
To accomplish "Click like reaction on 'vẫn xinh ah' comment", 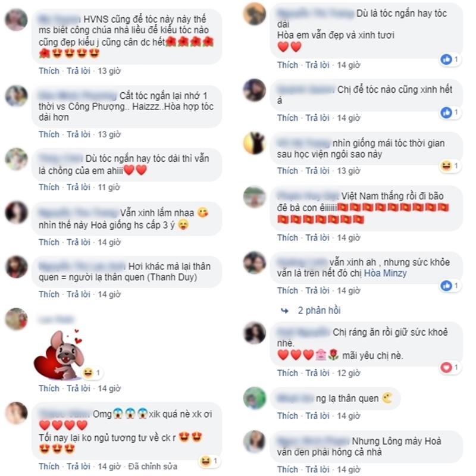I will (x=446, y=286).
